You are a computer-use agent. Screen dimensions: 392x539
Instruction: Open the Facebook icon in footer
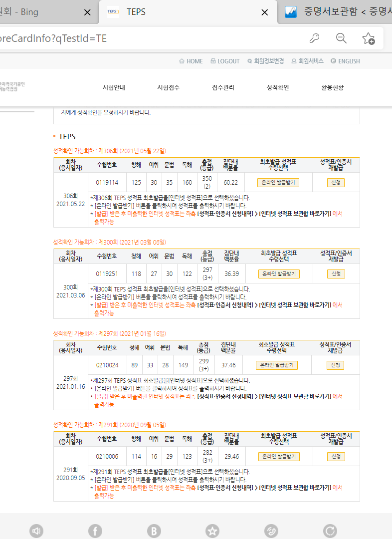point(95,531)
